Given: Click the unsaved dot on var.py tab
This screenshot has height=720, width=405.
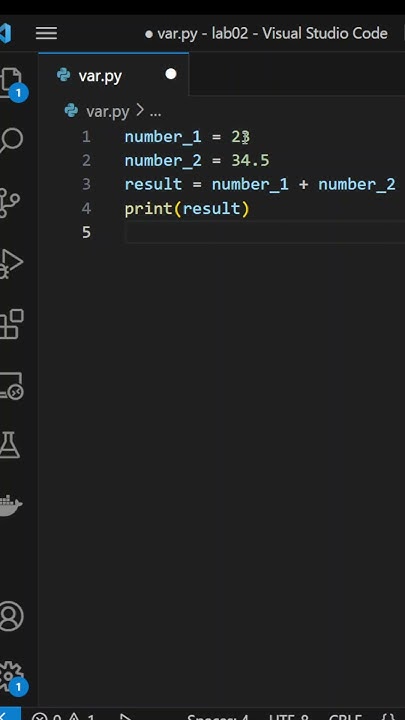Looking at the screenshot, I should coord(171,74).
